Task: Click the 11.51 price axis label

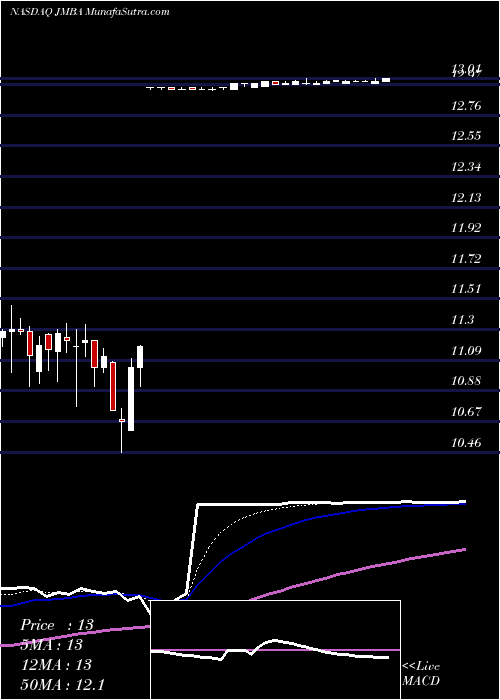Action: [x=467, y=289]
